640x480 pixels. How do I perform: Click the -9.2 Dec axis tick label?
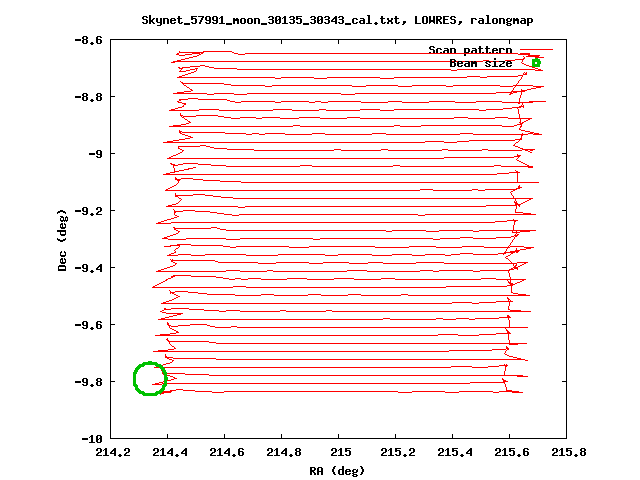[88, 211]
